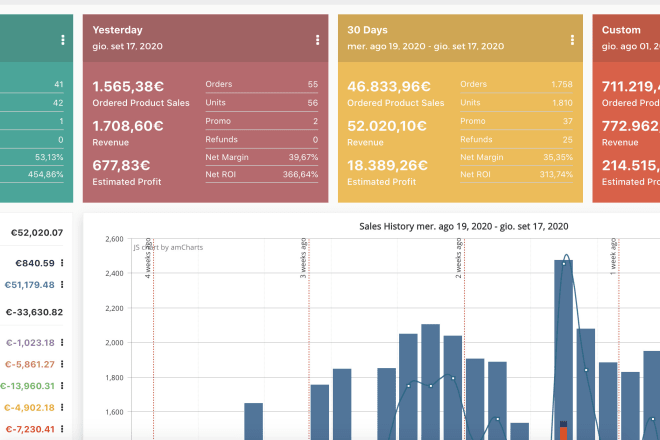Click Net Margin 35,35% in 30 Days card
This screenshot has width=660, height=440.
click(558, 157)
